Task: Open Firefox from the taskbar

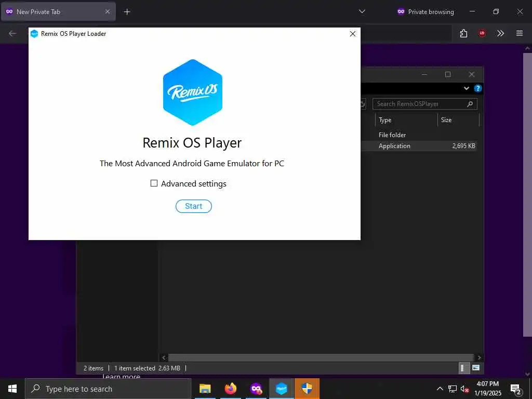Action: coord(230,389)
